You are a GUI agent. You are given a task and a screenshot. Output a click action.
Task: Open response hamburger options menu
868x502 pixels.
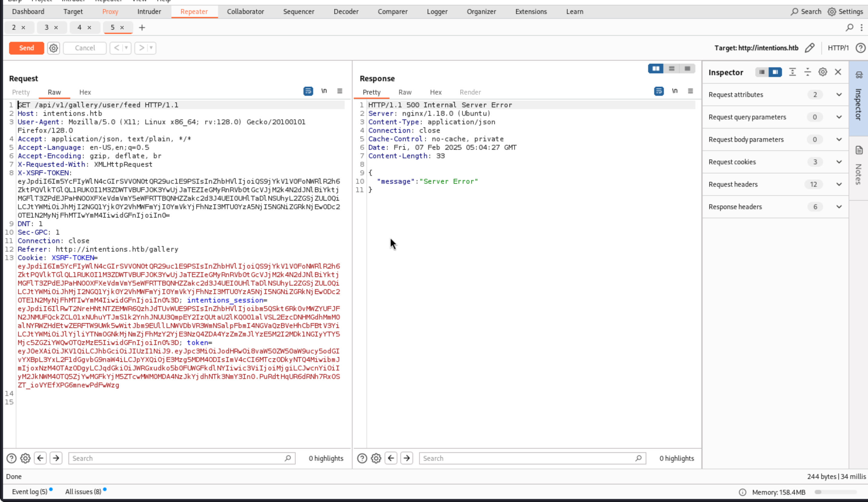coord(690,91)
